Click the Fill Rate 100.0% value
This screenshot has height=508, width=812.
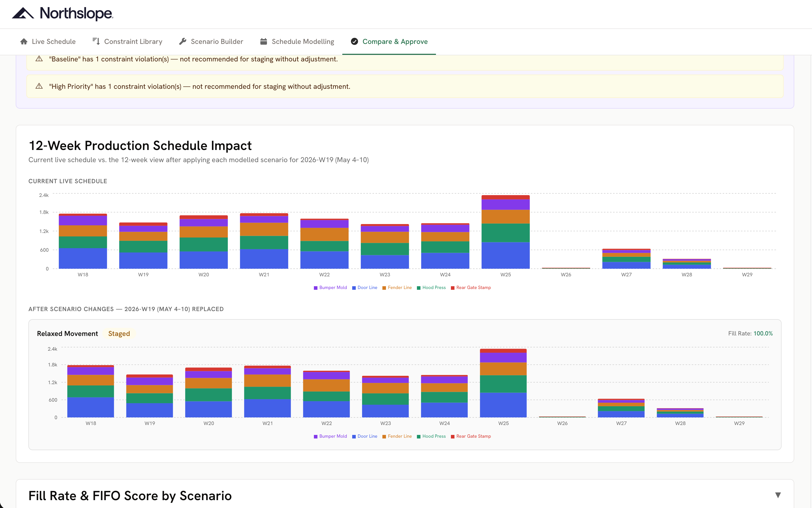pos(763,333)
